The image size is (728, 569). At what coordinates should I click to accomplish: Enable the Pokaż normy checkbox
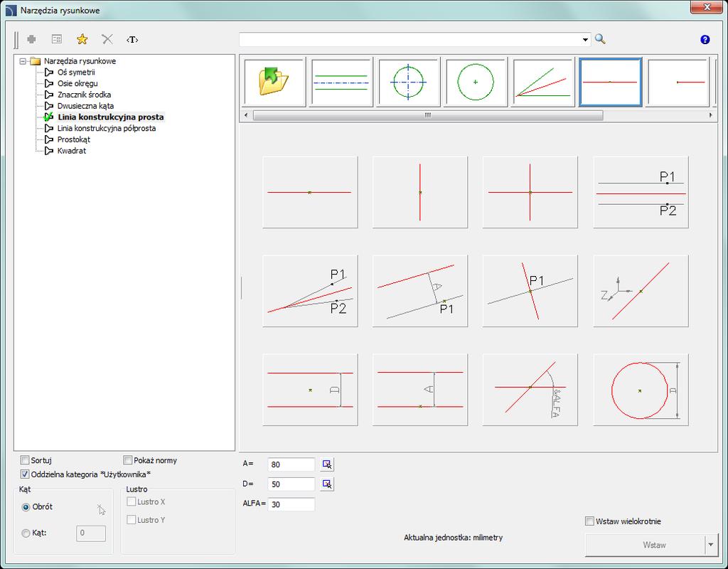click(x=128, y=460)
